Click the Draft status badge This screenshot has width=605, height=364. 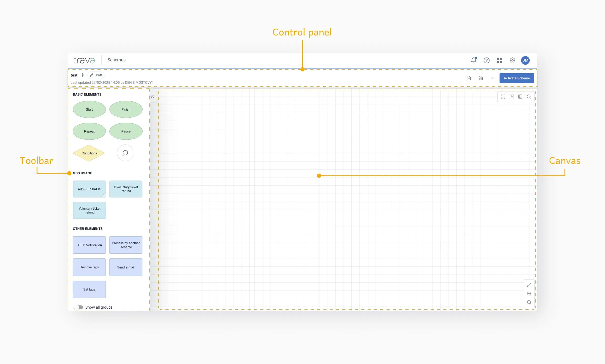96,75
